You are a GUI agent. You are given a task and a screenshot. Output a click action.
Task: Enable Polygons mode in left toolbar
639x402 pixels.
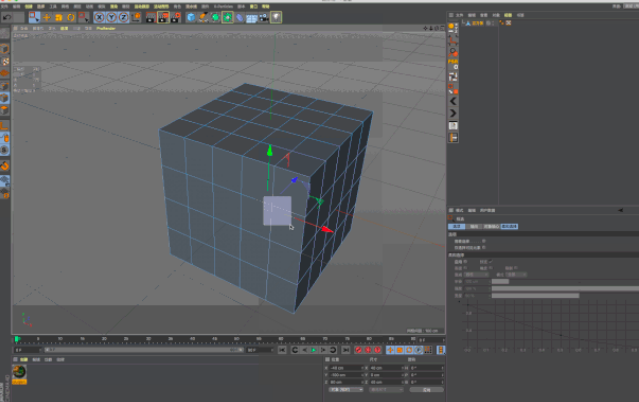point(4,110)
